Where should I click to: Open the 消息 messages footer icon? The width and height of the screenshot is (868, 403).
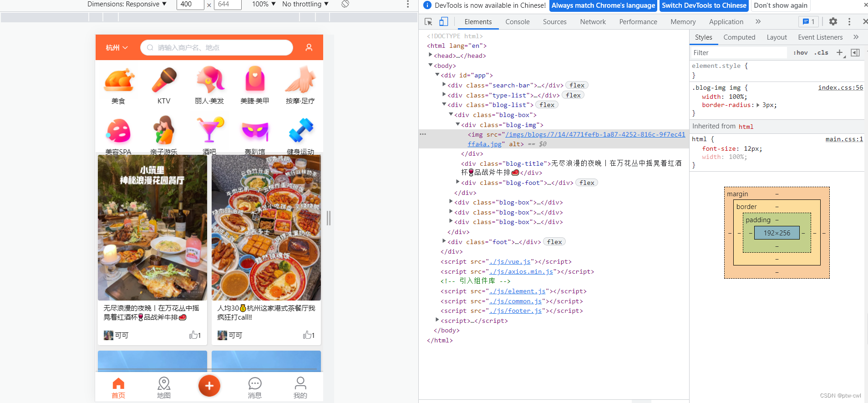point(255,388)
